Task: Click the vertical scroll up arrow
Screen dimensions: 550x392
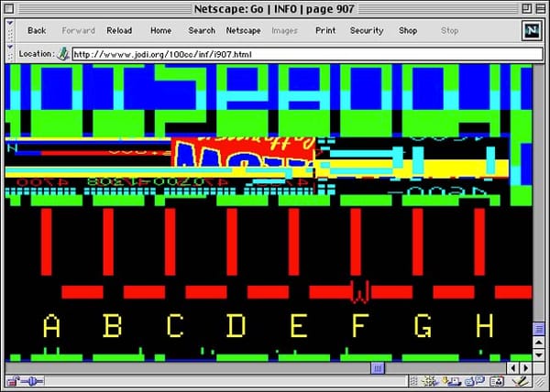Action: pos(539,342)
